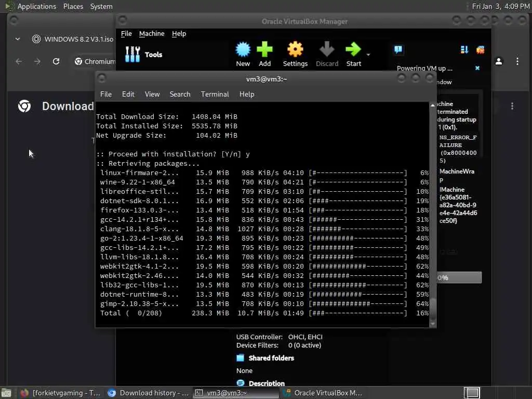The width and height of the screenshot is (532, 399).
Task: Click the Shared folders section header
Action: coord(271,358)
